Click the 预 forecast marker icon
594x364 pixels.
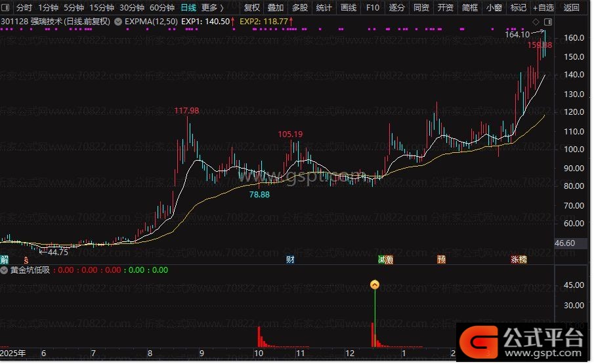(442, 260)
